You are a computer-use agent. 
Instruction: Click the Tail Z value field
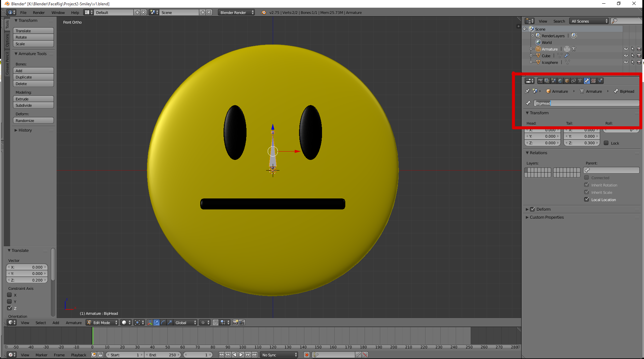582,143
